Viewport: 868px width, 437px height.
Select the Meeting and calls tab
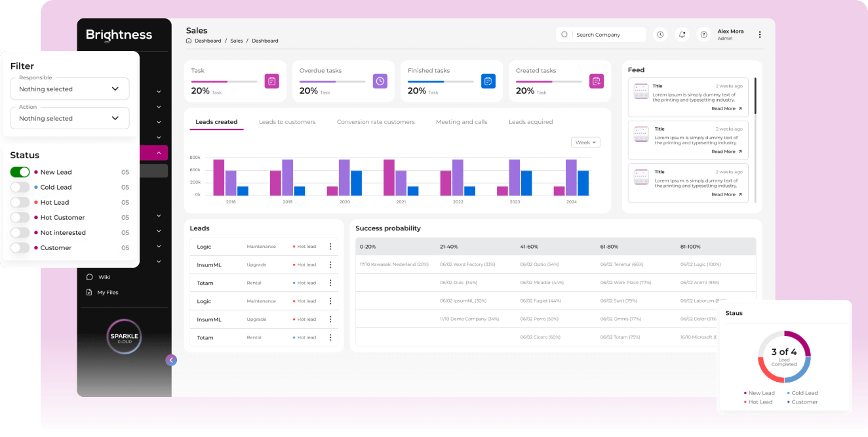coord(462,122)
